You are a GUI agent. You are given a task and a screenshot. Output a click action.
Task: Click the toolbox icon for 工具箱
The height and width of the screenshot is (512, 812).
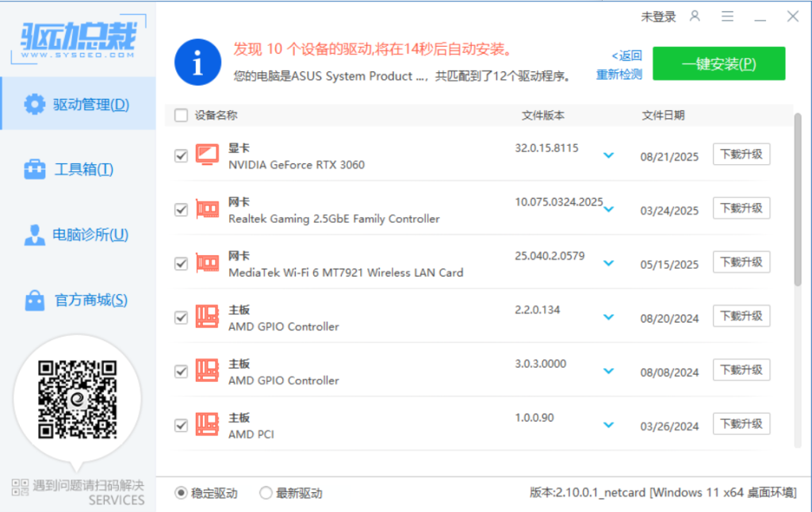(35, 170)
